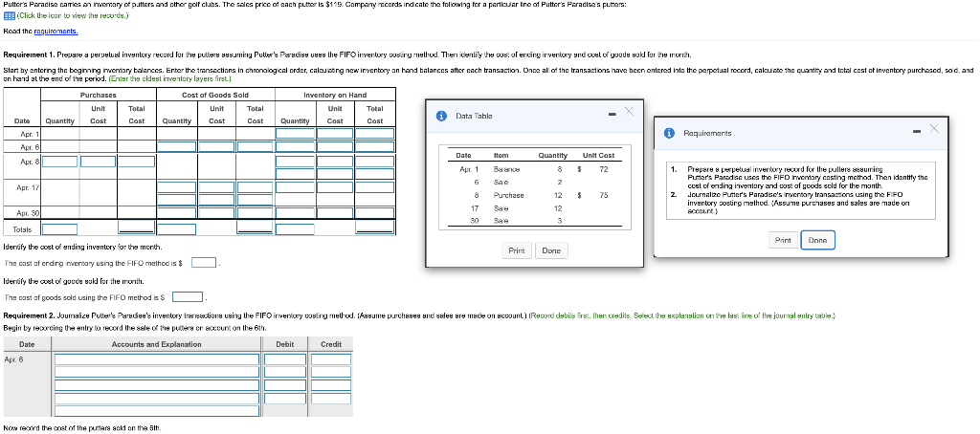The image size is (980, 434).
Task: Select Apr. 6 cost of goods sold total cost field
Action: click(255, 147)
